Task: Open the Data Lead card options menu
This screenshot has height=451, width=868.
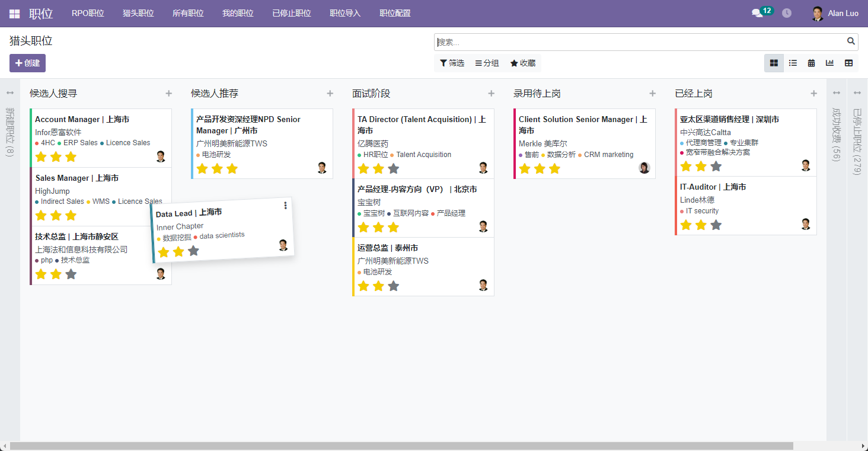Action: click(x=285, y=205)
